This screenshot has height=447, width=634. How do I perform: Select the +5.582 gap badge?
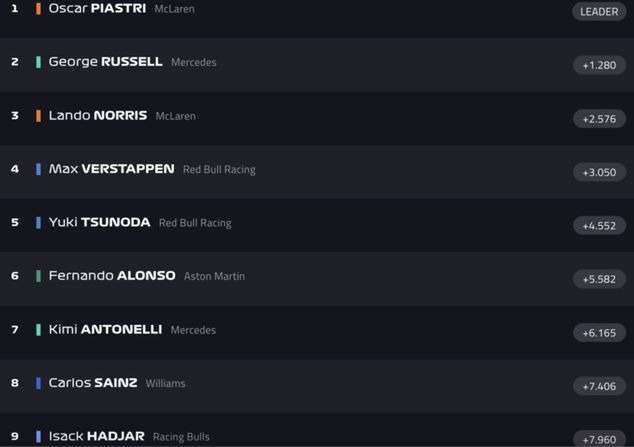pyautogui.click(x=599, y=279)
